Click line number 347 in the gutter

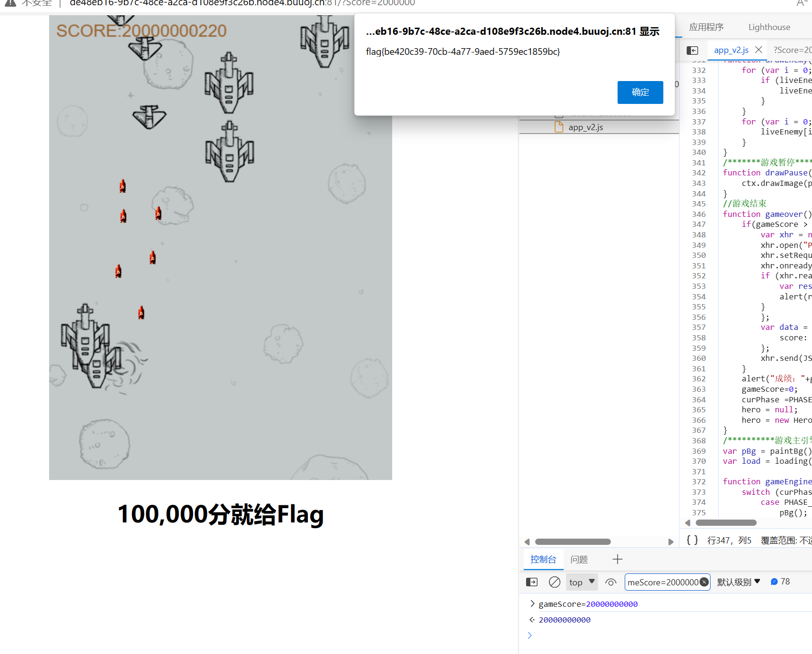coord(699,225)
